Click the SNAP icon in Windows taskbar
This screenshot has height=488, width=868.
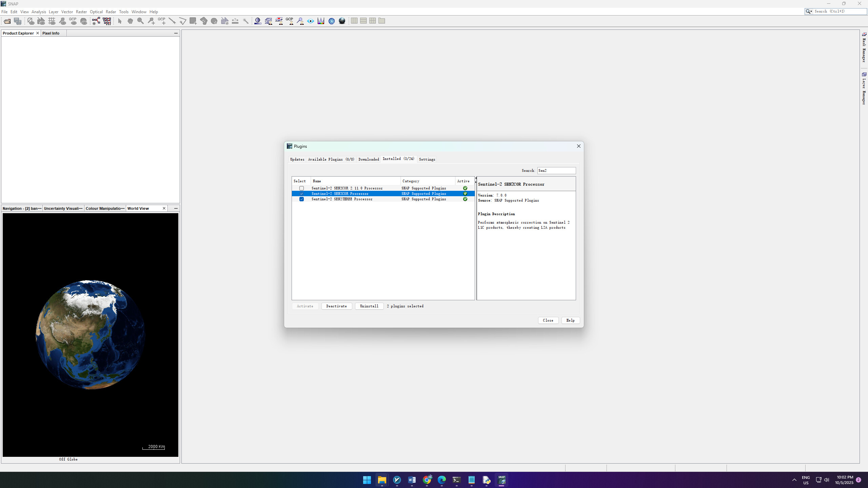501,480
